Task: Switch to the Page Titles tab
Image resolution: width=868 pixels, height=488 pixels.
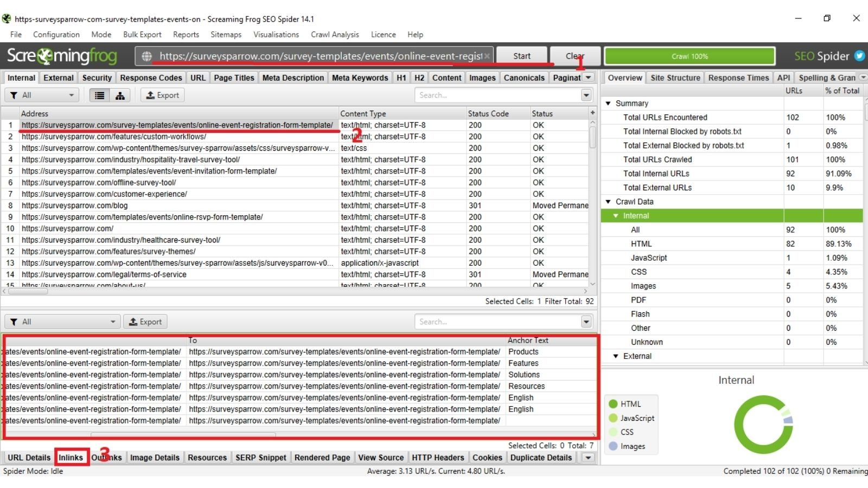Action: pyautogui.click(x=234, y=78)
